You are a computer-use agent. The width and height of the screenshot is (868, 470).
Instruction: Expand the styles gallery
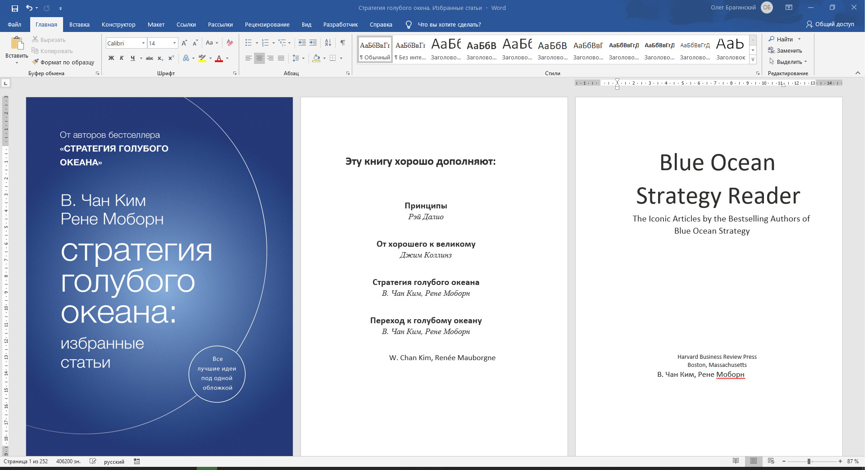753,59
